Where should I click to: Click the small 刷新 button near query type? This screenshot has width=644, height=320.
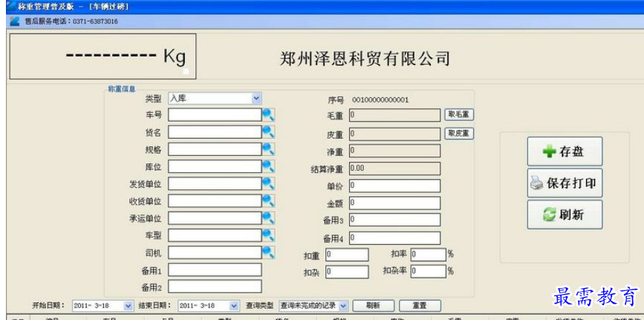click(374, 306)
